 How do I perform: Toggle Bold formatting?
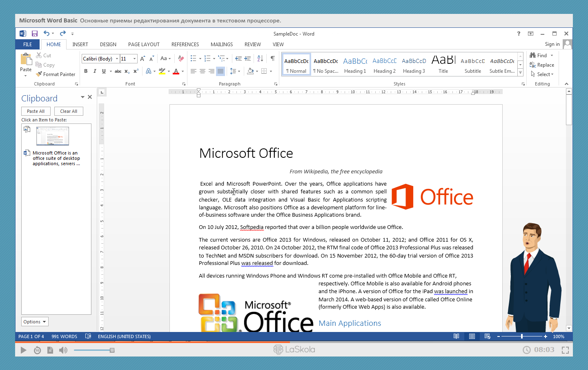[x=86, y=71]
